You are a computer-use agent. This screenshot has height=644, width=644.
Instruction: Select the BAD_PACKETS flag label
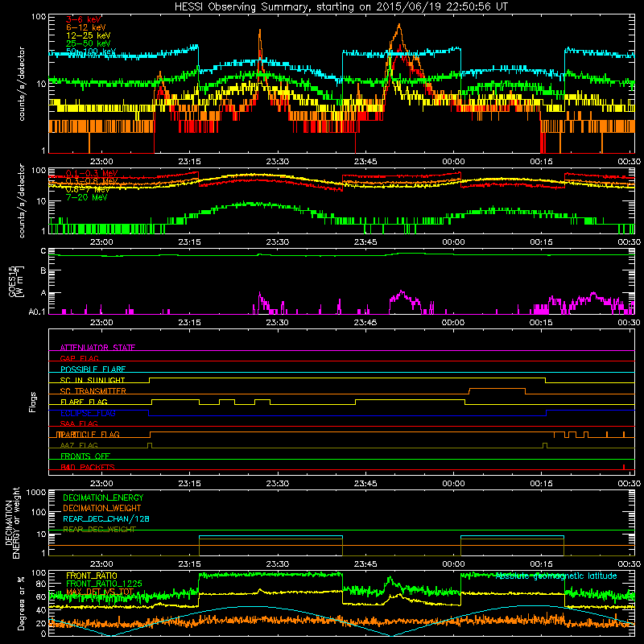88,467
